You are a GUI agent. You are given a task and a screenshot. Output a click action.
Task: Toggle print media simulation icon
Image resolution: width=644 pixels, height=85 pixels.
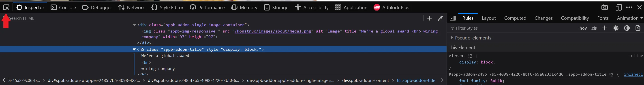point(638,28)
